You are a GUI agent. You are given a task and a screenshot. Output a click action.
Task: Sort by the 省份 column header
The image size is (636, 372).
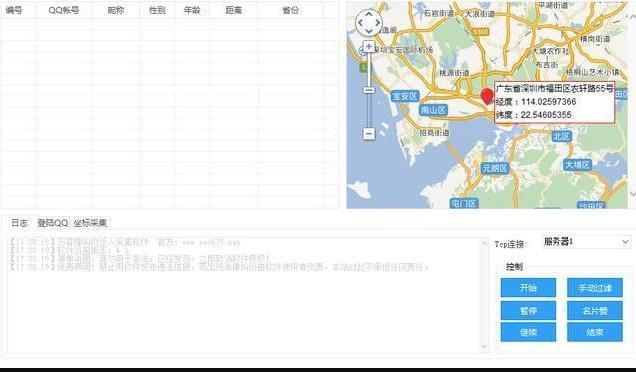point(290,10)
